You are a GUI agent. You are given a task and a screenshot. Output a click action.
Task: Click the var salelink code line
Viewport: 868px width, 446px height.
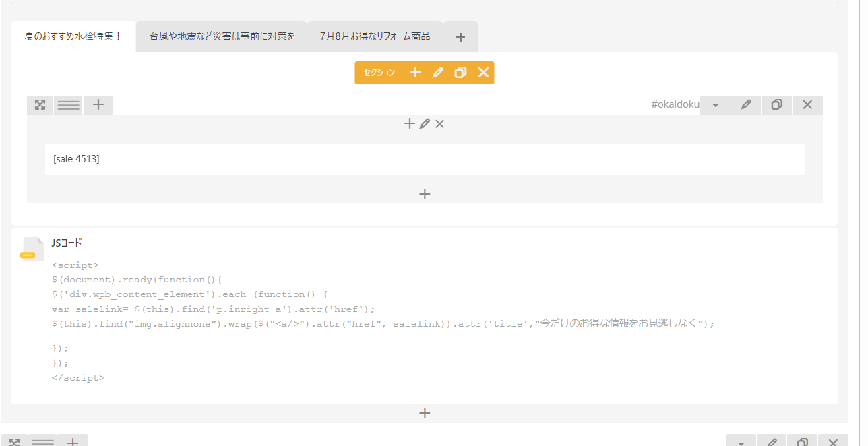tap(213, 309)
